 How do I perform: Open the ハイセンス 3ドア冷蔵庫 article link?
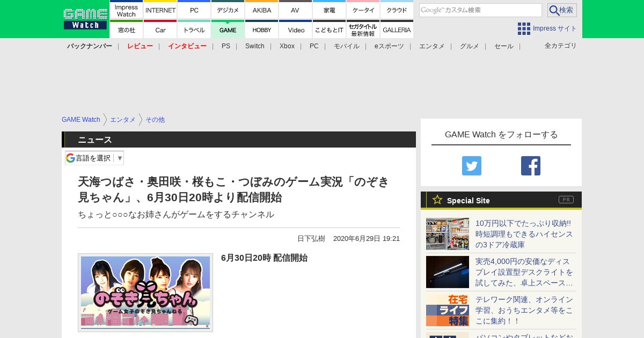[x=524, y=234]
